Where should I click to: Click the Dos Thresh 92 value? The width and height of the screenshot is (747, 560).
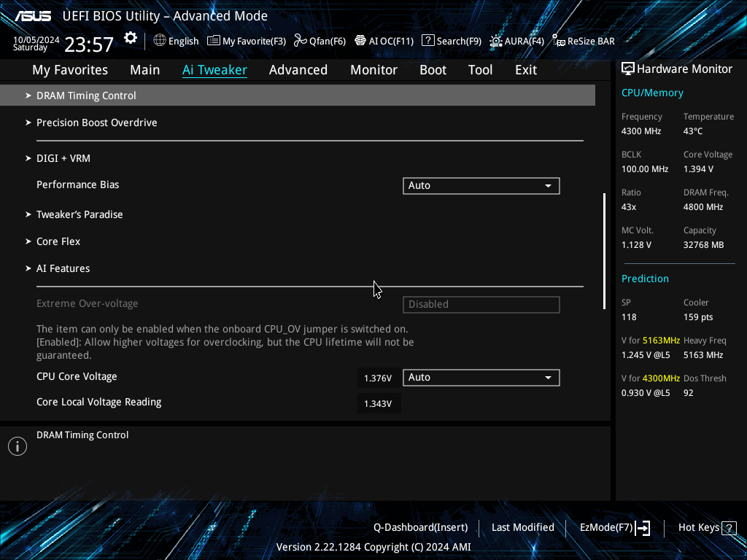point(689,393)
